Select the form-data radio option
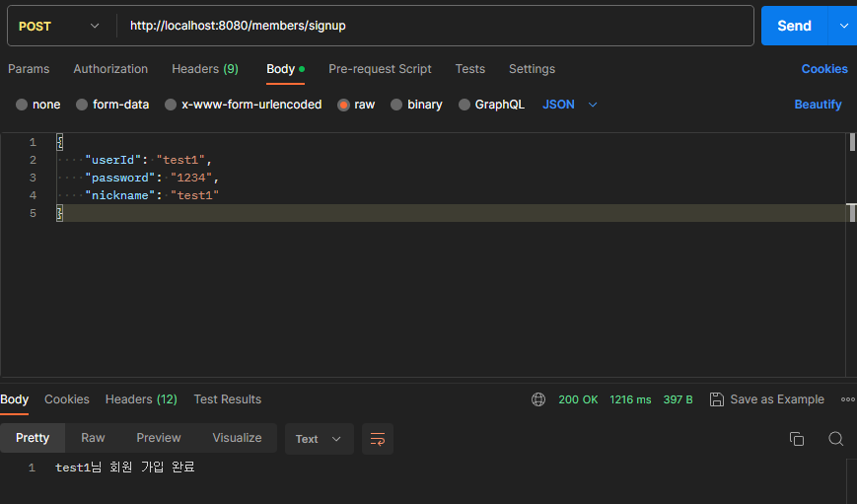This screenshot has width=857, height=504. coord(82,105)
